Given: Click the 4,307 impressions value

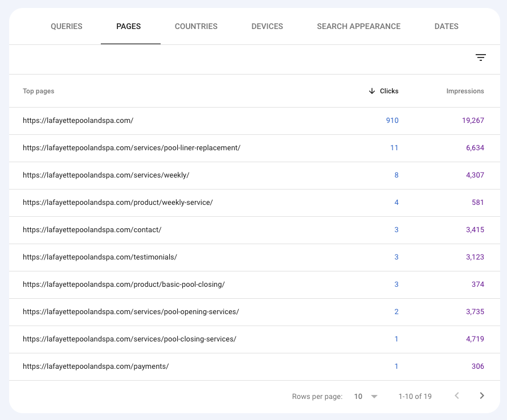Looking at the screenshot, I should coord(475,175).
